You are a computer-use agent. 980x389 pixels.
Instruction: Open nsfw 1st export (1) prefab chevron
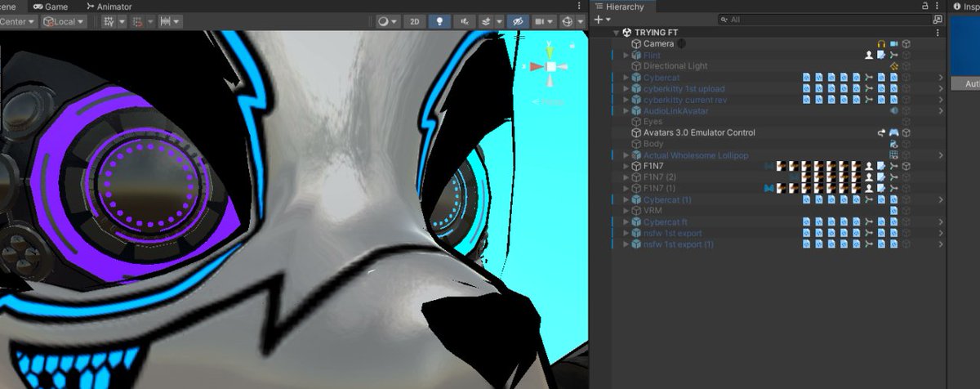[x=940, y=244]
